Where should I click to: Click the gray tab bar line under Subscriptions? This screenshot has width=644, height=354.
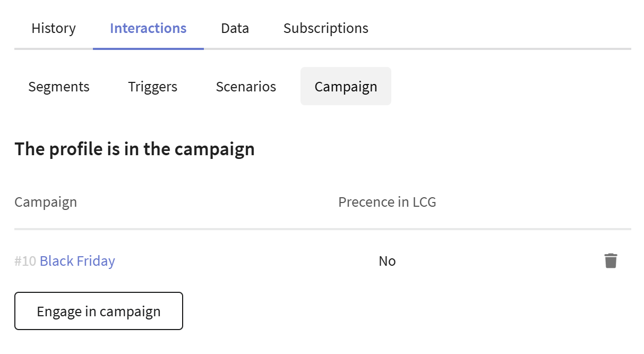[x=325, y=49]
